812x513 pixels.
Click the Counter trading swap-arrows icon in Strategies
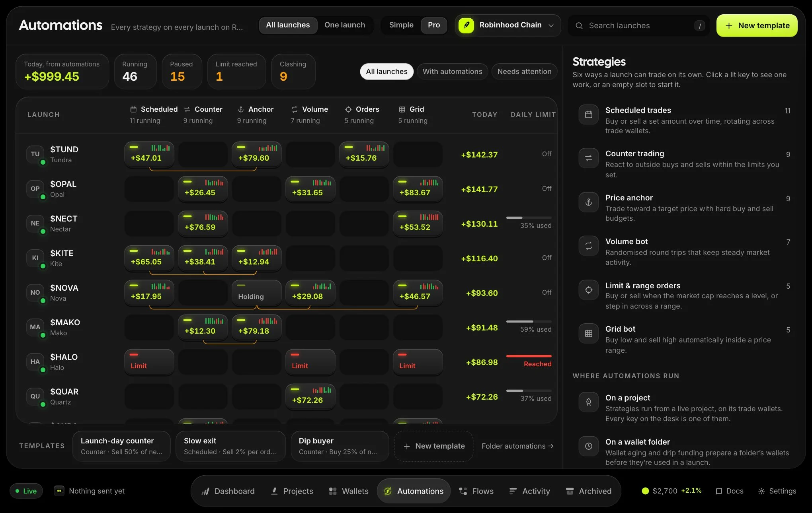coord(588,158)
